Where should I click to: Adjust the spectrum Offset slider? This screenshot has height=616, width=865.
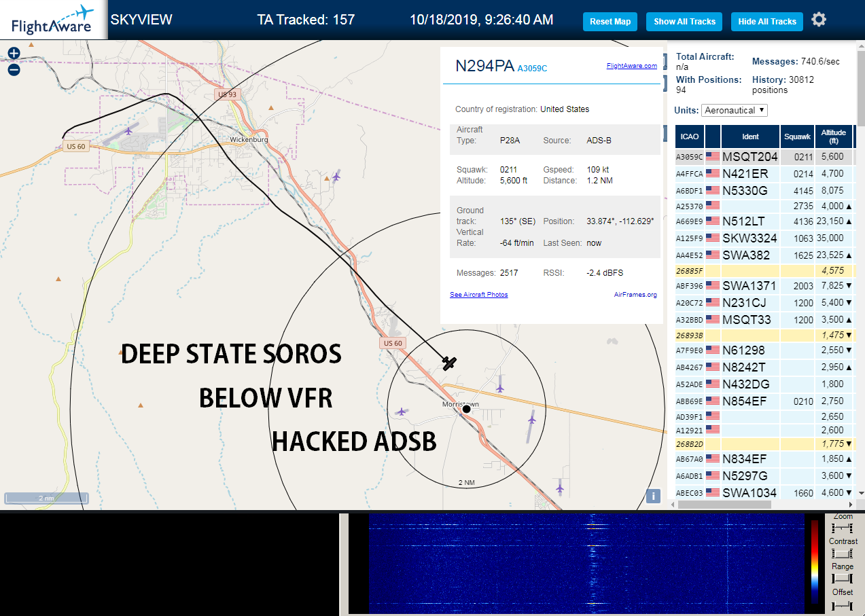pos(842,604)
